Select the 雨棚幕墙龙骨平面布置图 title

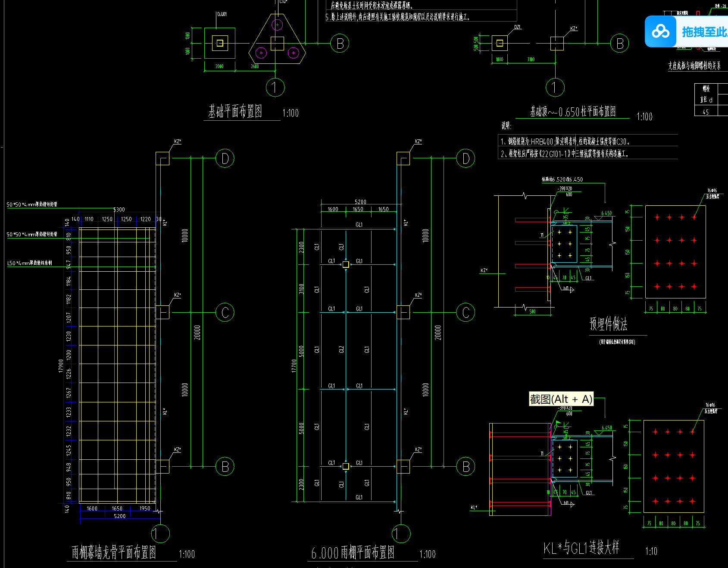click(114, 552)
